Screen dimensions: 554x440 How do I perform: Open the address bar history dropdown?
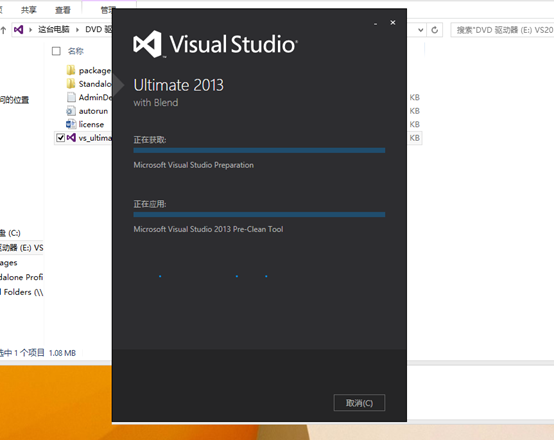(x=420, y=30)
